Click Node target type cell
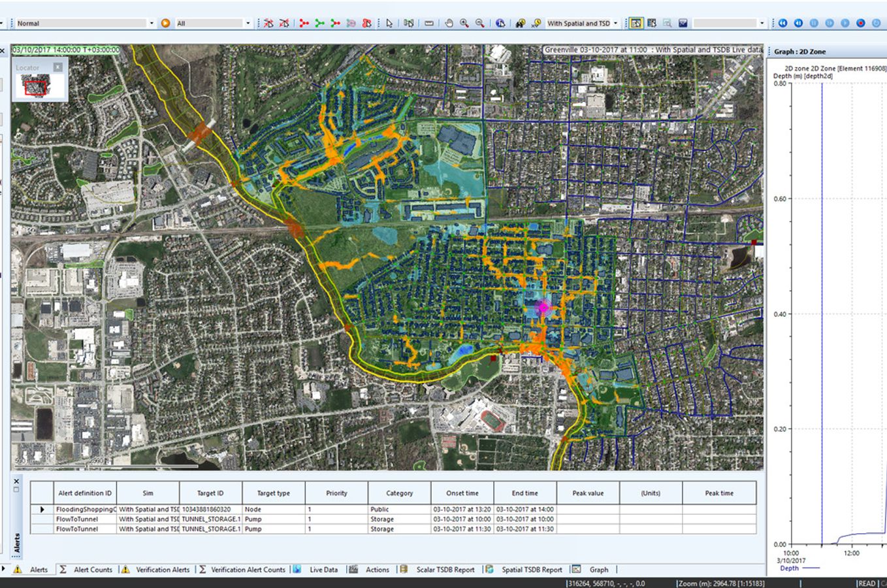The image size is (887, 588). pos(274,509)
